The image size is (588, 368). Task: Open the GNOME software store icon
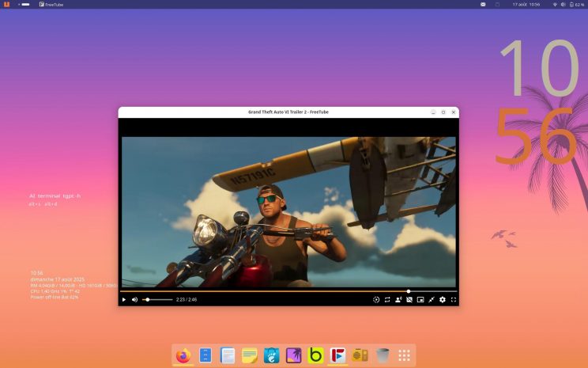(x=272, y=355)
